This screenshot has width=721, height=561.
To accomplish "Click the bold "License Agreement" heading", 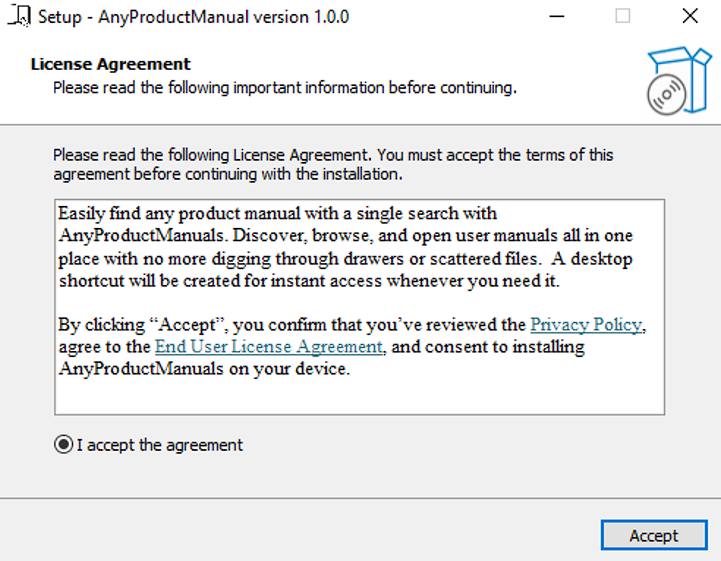I will 111,64.
